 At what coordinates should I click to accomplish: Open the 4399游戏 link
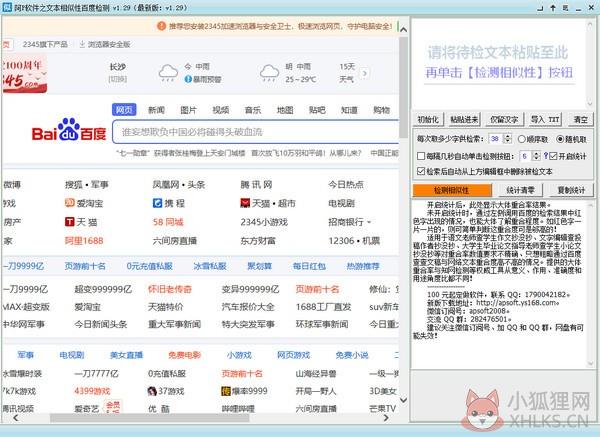(92, 391)
